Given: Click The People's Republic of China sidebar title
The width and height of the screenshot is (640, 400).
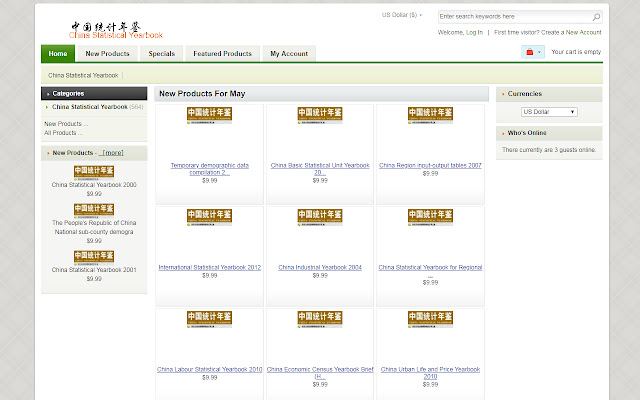Looking at the screenshot, I should [x=94, y=227].
